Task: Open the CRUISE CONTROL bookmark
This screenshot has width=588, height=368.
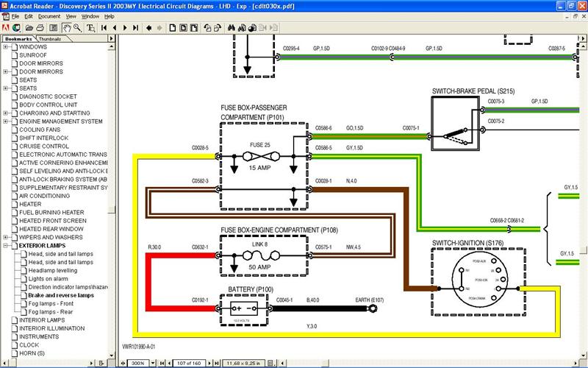Action: [44, 146]
